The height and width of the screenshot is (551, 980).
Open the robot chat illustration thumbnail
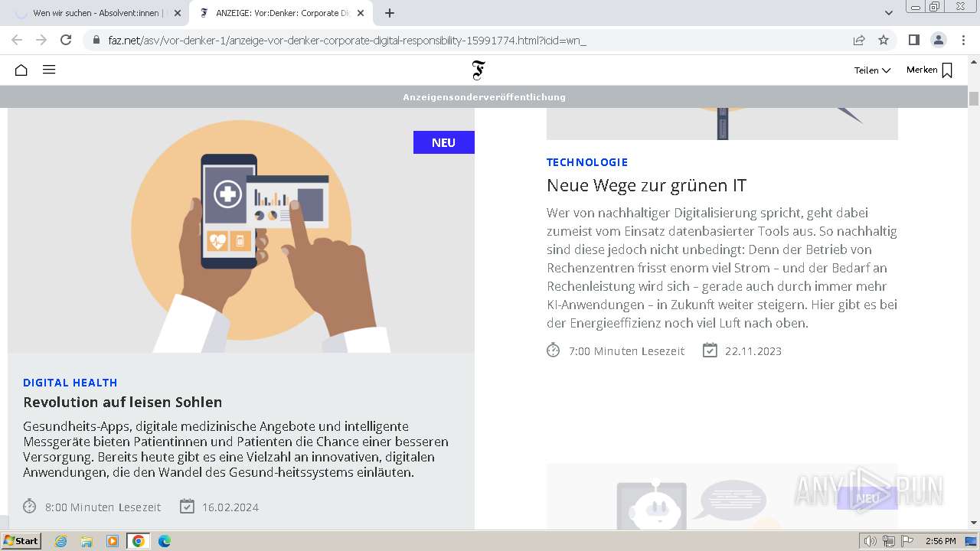[722, 496]
